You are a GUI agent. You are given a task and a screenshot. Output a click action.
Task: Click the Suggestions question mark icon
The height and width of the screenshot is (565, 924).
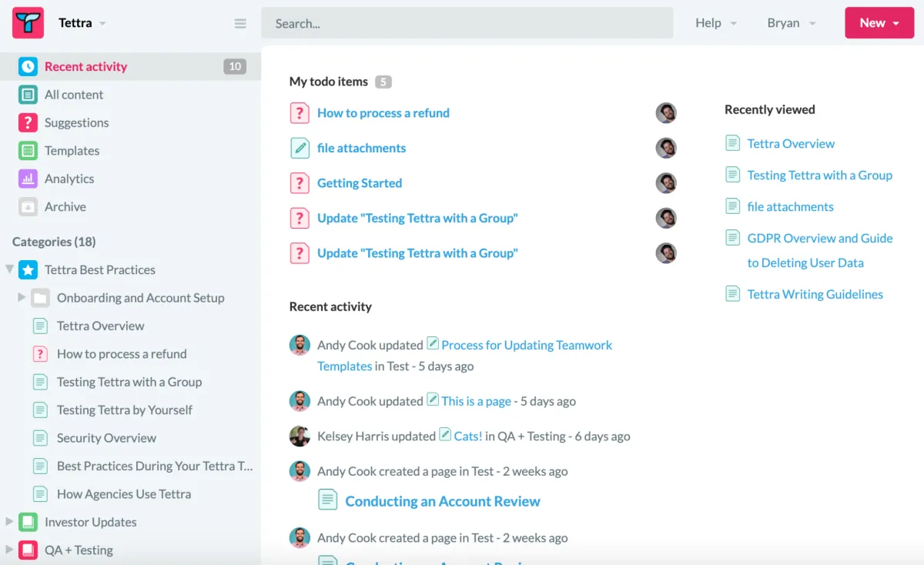point(28,122)
